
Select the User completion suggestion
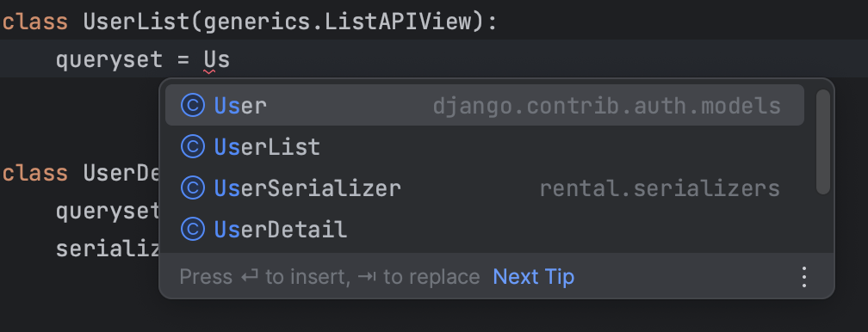pos(484,105)
